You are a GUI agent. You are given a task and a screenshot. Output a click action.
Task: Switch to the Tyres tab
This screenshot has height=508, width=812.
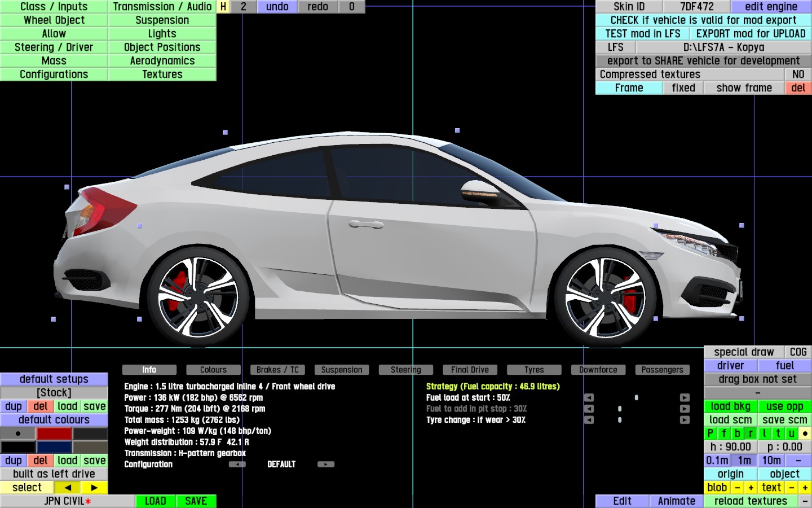[534, 370]
